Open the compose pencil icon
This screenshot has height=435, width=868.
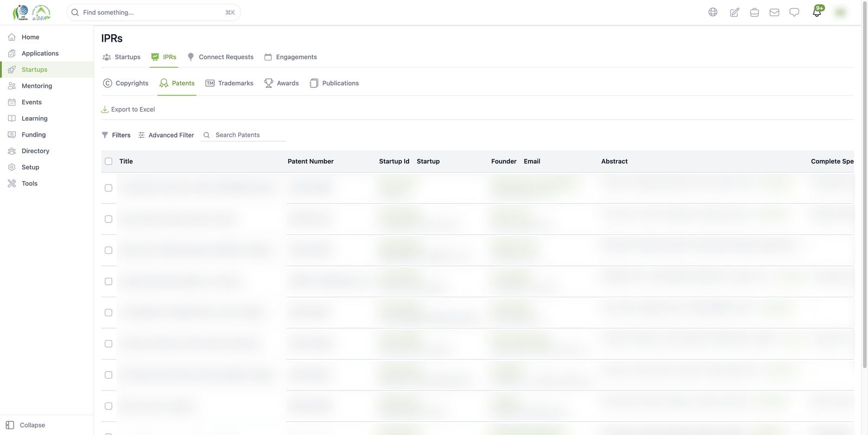tap(734, 12)
